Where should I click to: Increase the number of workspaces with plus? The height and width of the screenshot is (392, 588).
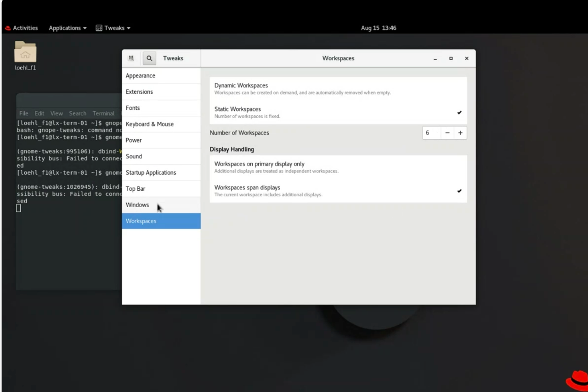click(x=460, y=133)
